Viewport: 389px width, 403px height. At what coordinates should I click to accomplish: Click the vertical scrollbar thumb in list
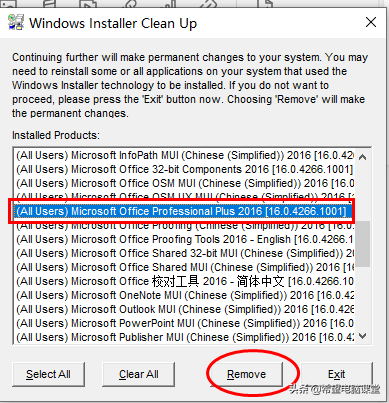click(363, 243)
